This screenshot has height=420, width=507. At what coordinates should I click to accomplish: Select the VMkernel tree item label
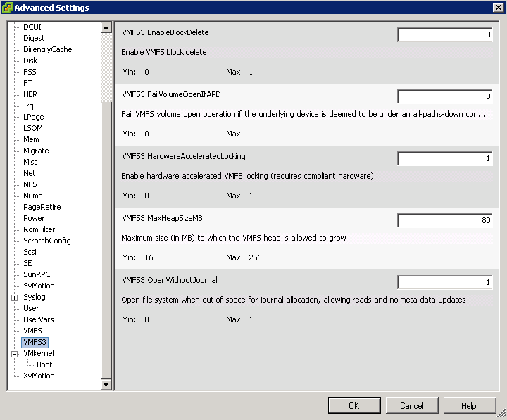39,353
